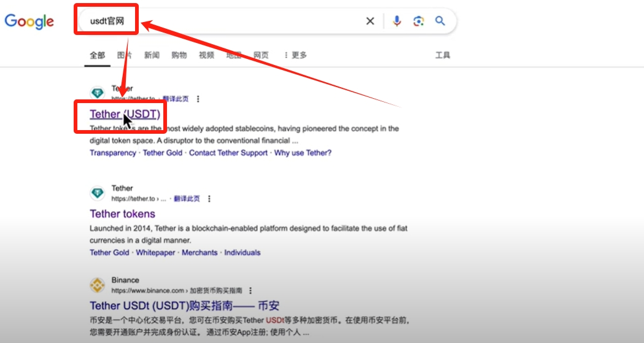Open Contact Tether Support sitelink

coord(228,153)
